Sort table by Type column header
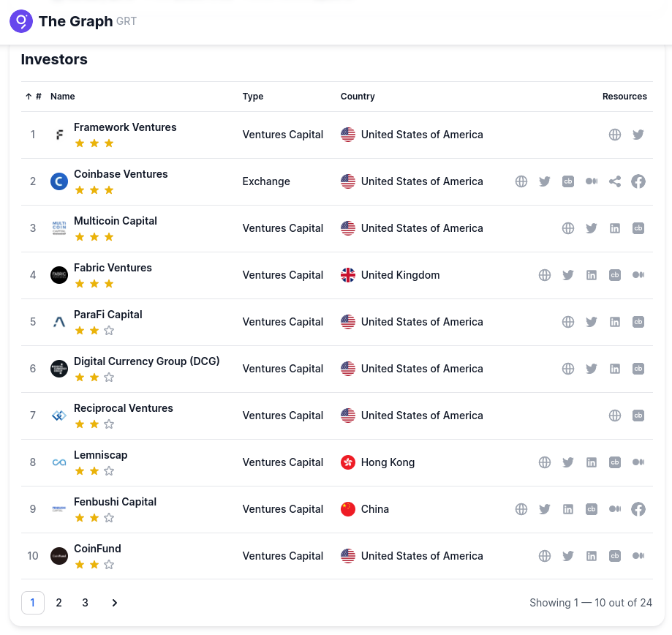The width and height of the screenshot is (672, 635). (253, 97)
